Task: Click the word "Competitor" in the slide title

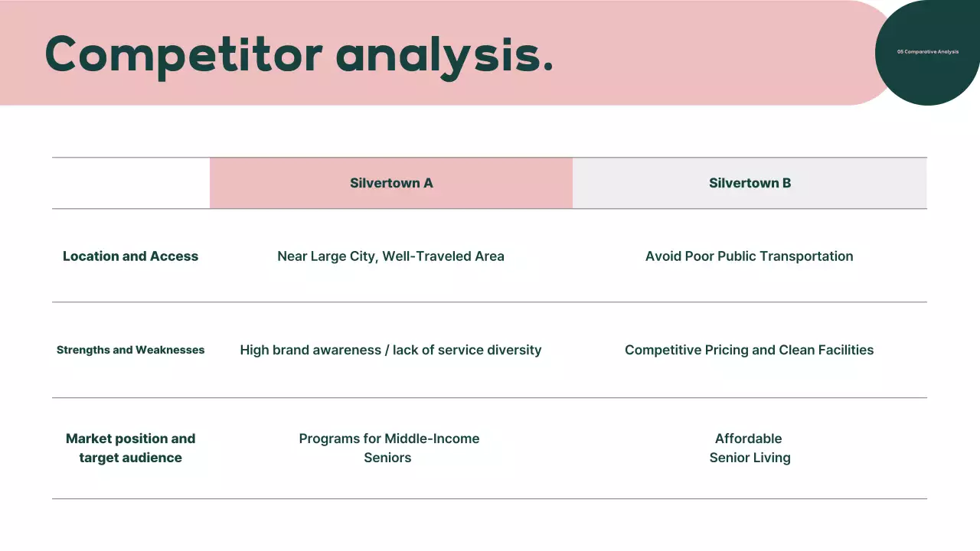Action: 184,55
